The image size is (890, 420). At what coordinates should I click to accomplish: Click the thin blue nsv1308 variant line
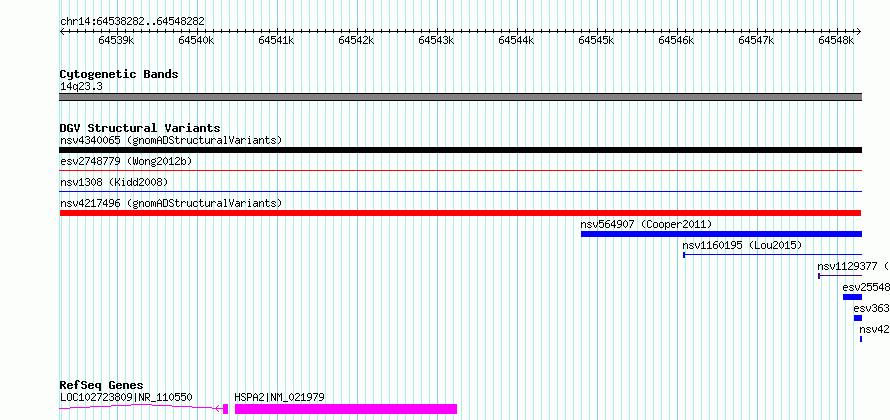point(461,192)
